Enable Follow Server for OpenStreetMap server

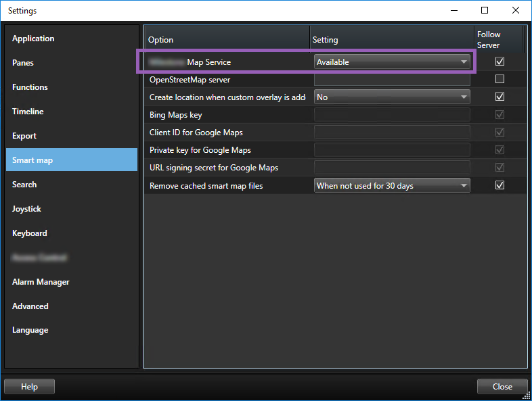tap(500, 79)
